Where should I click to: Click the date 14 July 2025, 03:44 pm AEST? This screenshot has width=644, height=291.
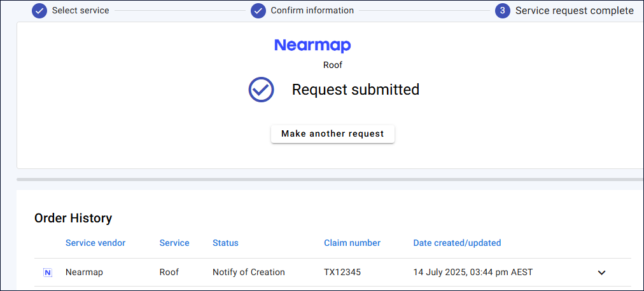coord(473,272)
